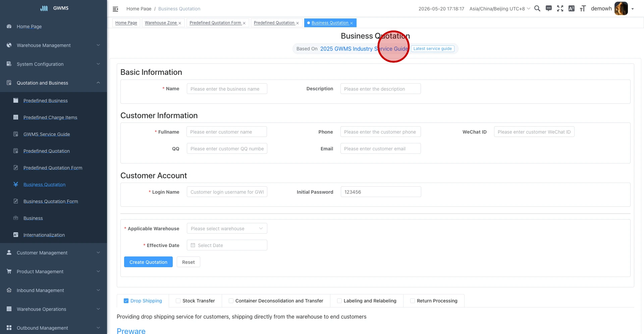Click the System Configuration icon
Image resolution: width=644 pixels, height=334 pixels.
(x=9, y=64)
